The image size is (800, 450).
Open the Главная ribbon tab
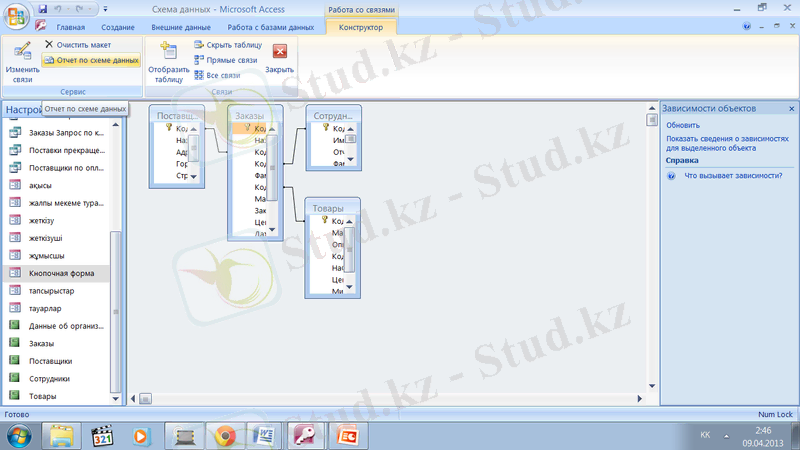(70, 28)
